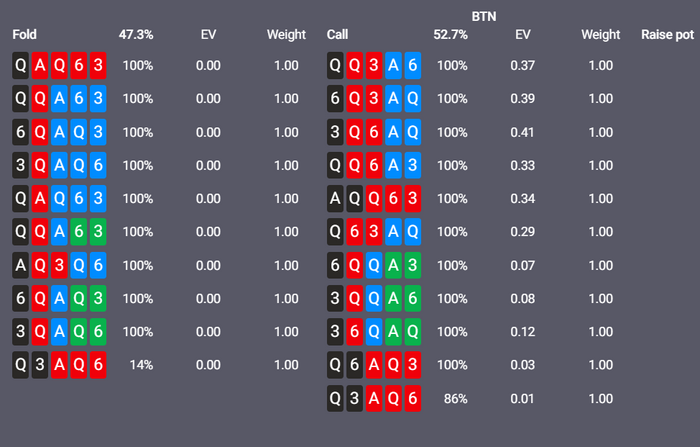Select the Fold action header
700x447 pixels.
(x=24, y=35)
